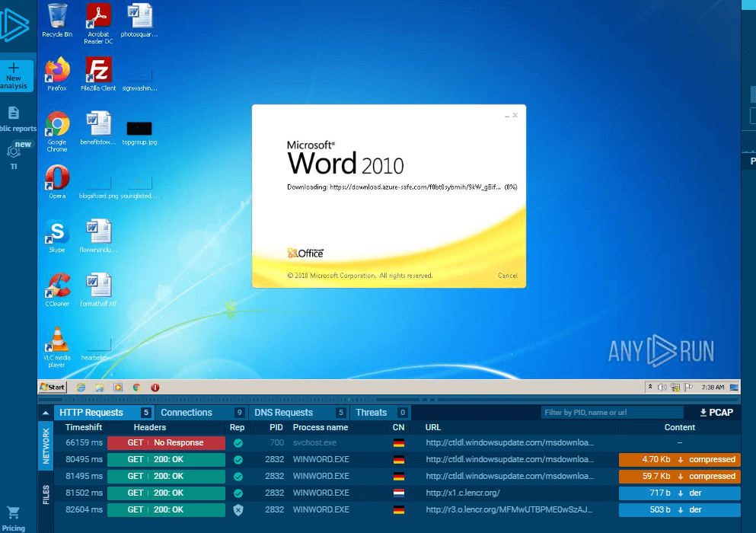756x533 pixels.
Task: Click the Timeshift column header
Action: pyautogui.click(x=84, y=427)
